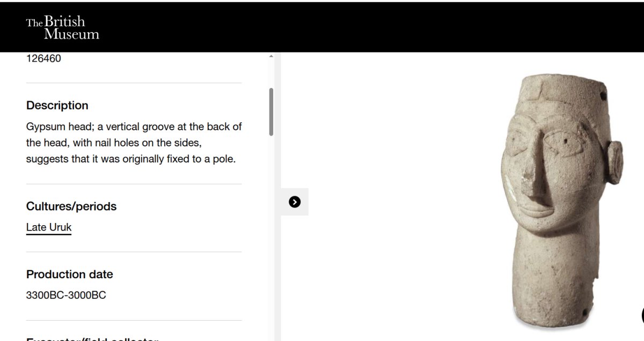
Task: Click the British Museum logo
Action: (63, 28)
